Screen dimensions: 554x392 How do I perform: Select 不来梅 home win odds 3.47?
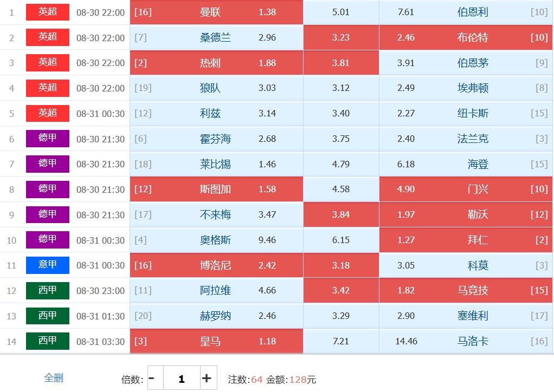pos(216,214)
